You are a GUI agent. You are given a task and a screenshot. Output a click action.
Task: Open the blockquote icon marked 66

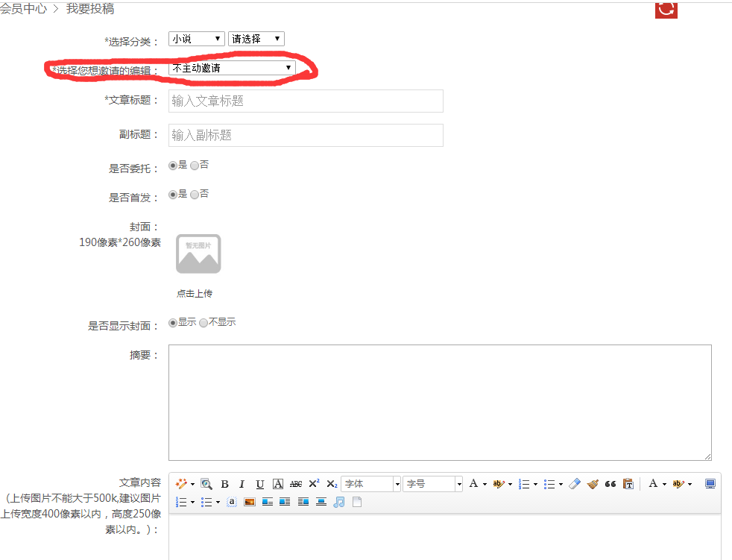610,483
